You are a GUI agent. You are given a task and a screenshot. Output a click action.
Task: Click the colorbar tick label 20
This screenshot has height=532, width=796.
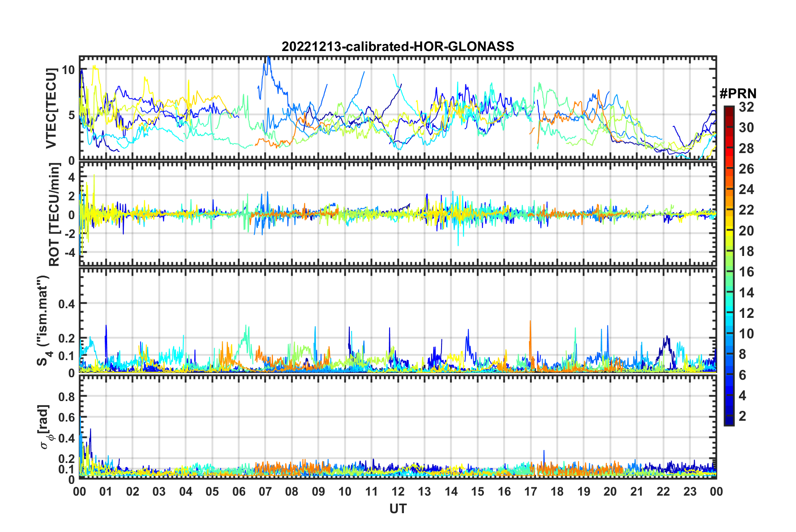(x=746, y=231)
